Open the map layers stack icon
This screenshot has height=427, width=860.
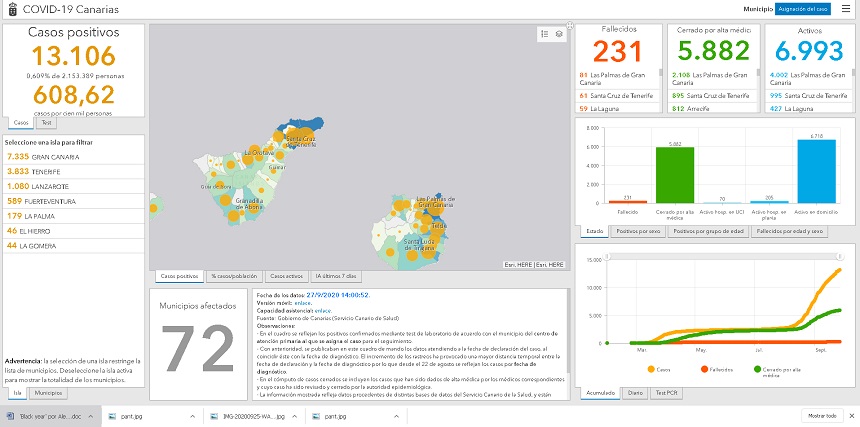559,33
